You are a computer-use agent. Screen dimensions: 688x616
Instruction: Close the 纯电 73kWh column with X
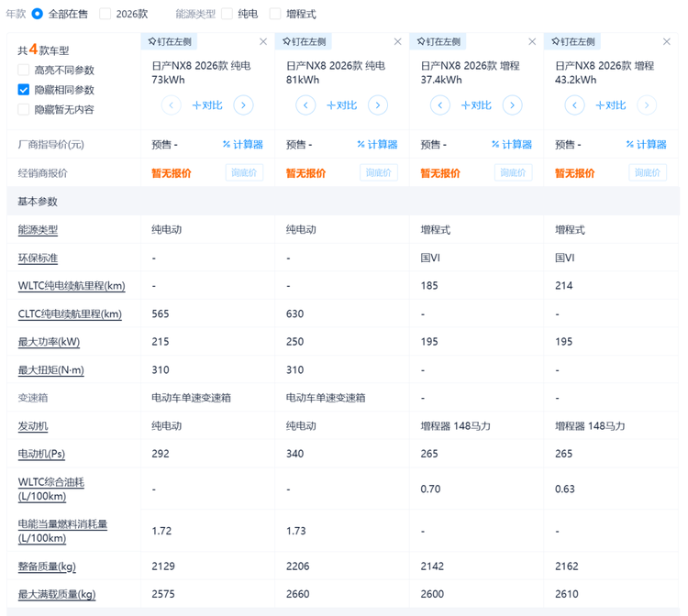(x=263, y=42)
